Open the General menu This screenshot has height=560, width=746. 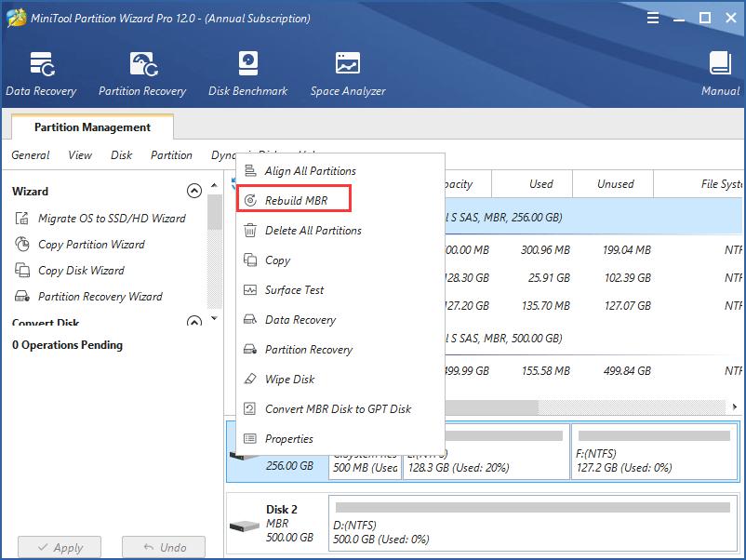click(31, 155)
